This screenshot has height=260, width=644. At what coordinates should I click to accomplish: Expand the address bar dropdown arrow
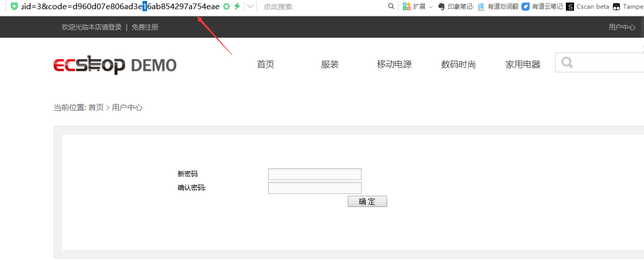(x=250, y=6)
